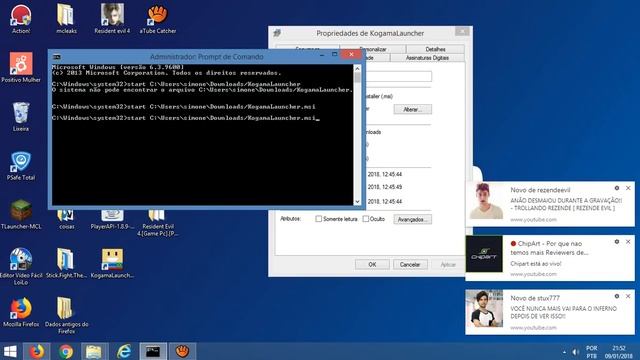Select Dados antigos do Firefox folder
640x360 pixels.
[x=66, y=315]
